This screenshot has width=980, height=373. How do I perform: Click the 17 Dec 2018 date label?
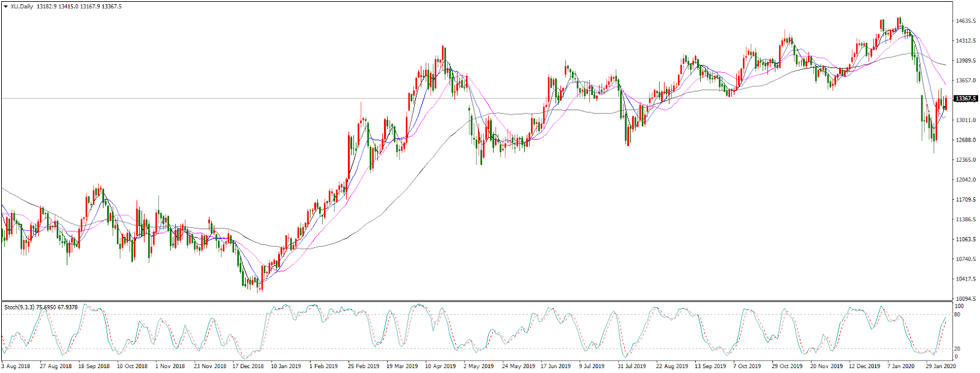(x=248, y=366)
